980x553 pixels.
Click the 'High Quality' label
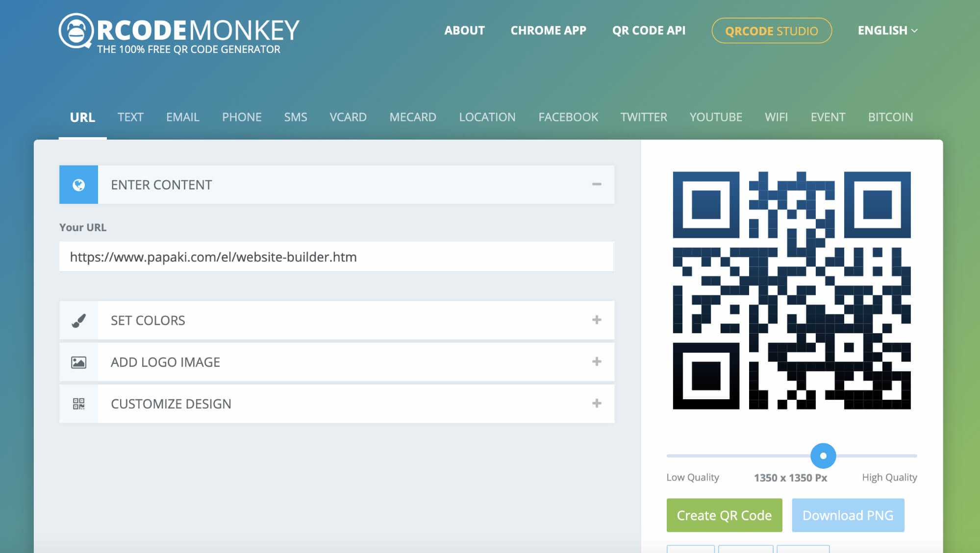[889, 478]
